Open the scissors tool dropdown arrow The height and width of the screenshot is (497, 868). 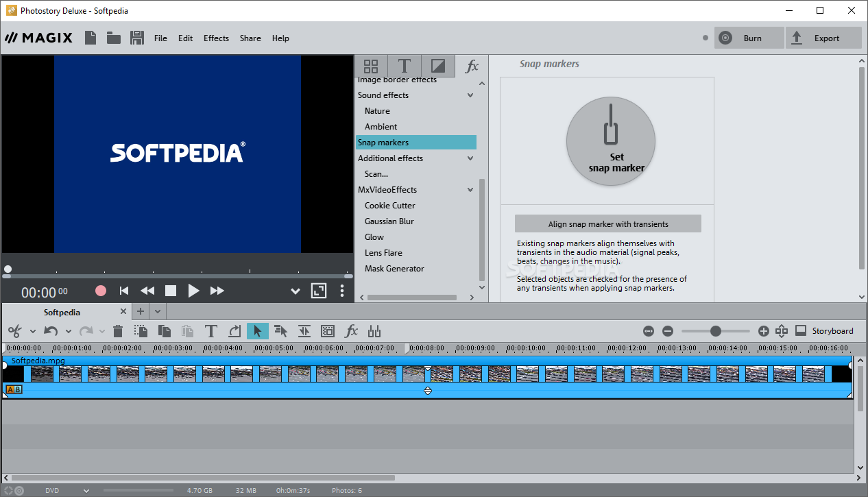32,332
